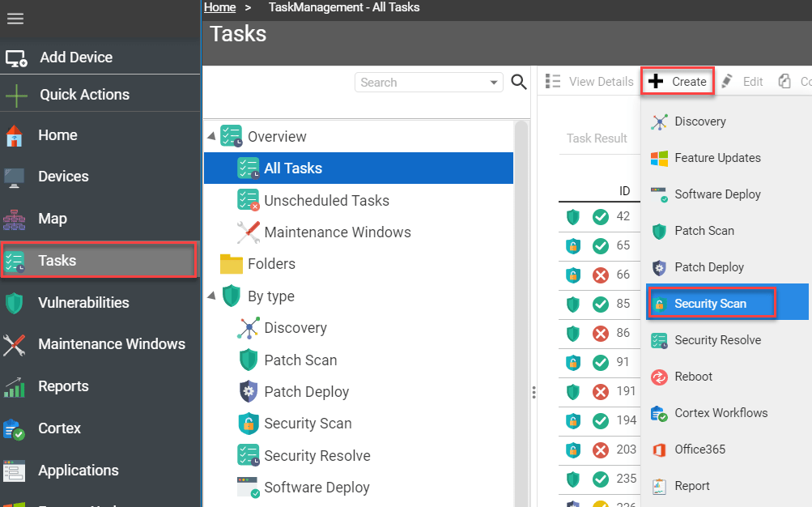Click the Home house icon in sidebar
Screen dimensions: 812x507
tap(14, 136)
